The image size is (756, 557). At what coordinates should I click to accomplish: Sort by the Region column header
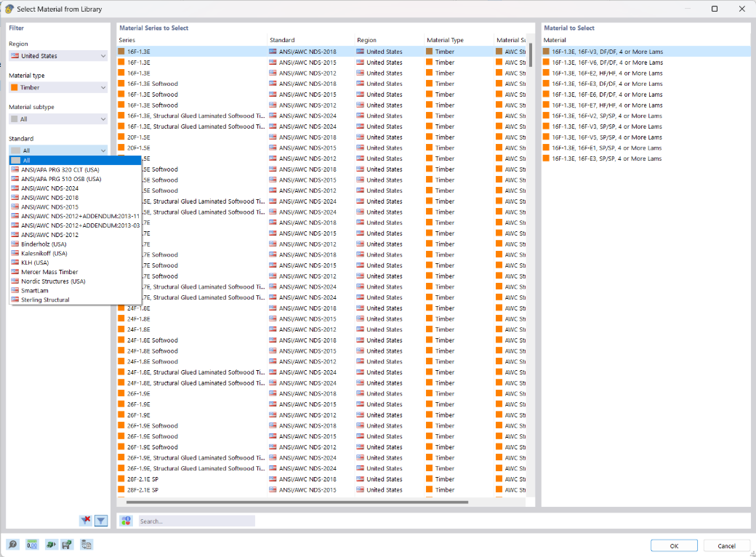(x=389, y=40)
